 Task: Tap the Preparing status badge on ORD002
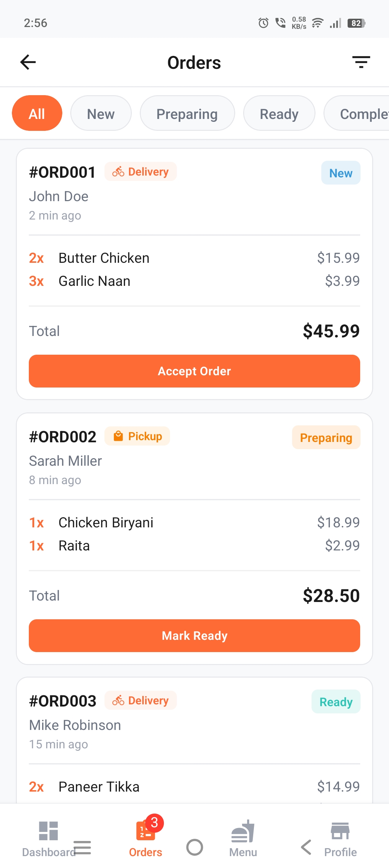coord(326,438)
